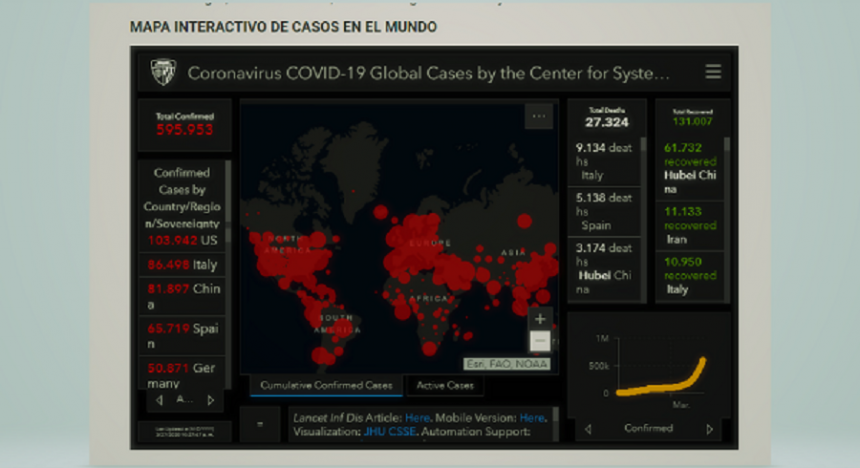Open the hamburger menu in dashboard header
This screenshot has width=860, height=468.
point(712,72)
